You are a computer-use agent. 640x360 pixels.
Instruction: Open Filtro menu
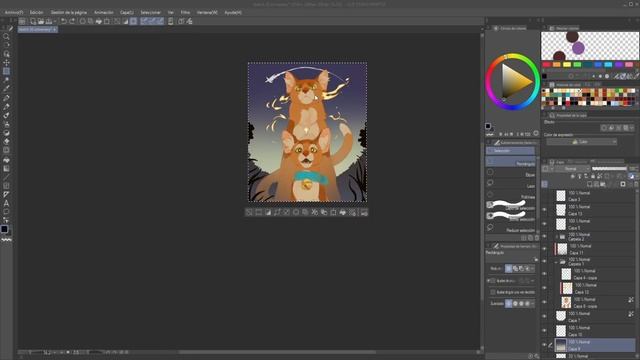pyautogui.click(x=185, y=13)
